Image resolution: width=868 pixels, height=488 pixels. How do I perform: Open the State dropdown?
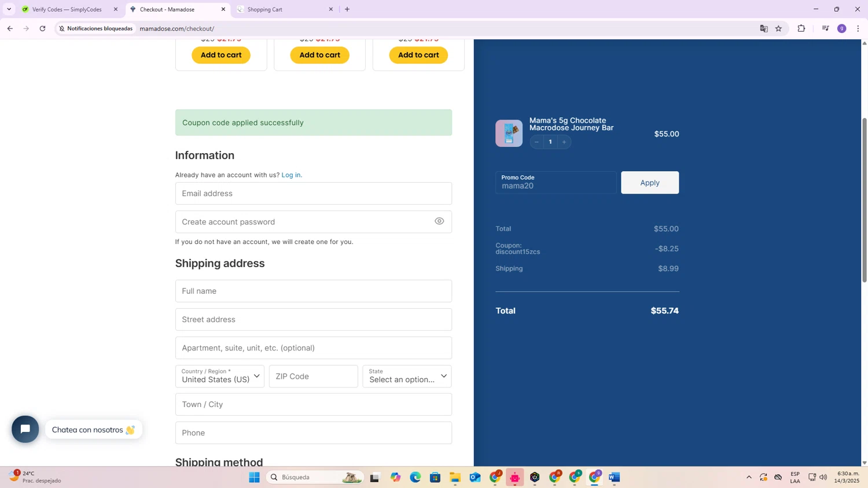407,376
